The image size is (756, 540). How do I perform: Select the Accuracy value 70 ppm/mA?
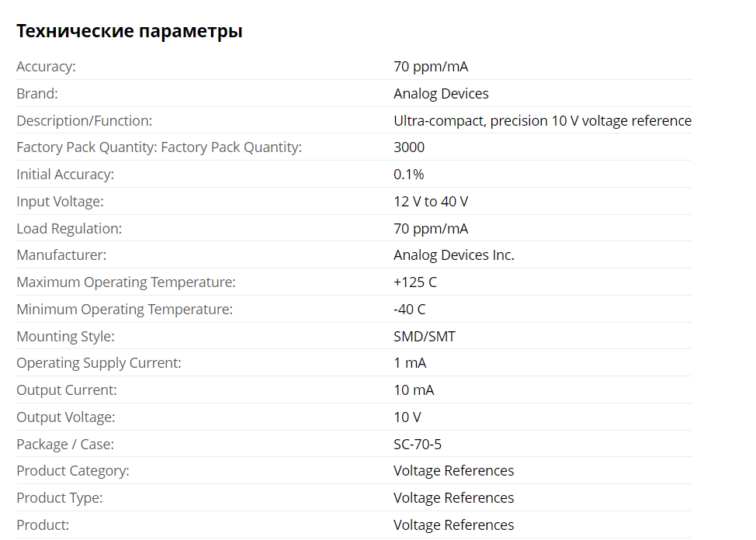coord(431,67)
